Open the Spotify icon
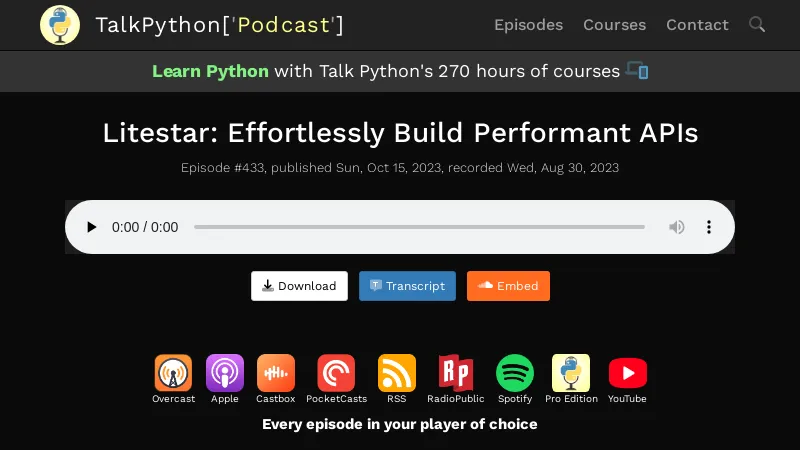The width and height of the screenshot is (800, 450). click(x=515, y=373)
